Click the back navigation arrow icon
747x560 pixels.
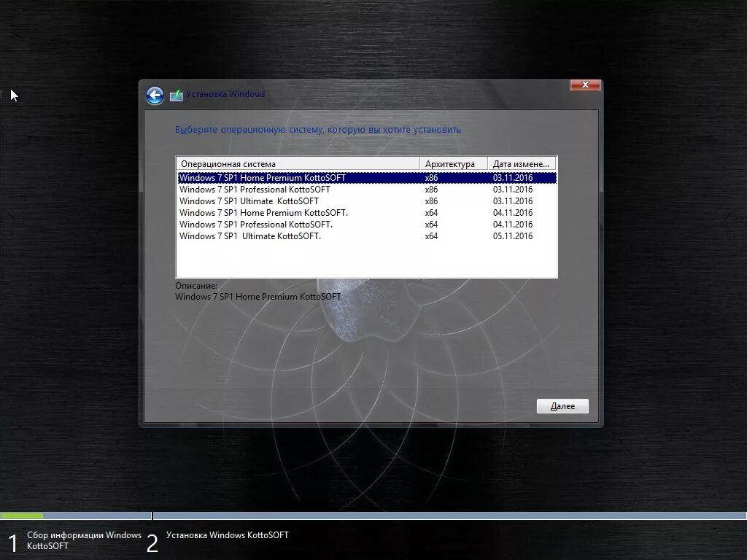point(155,96)
